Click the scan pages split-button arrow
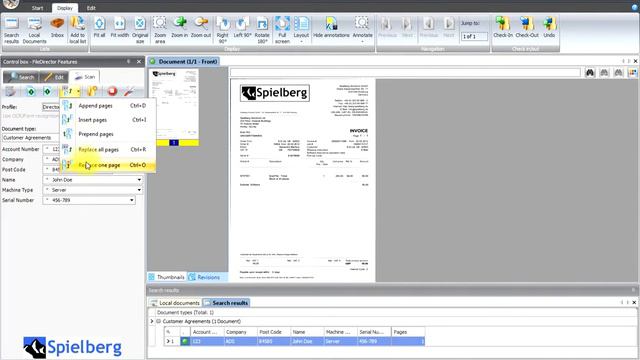The width and height of the screenshot is (640, 360). [x=78, y=91]
